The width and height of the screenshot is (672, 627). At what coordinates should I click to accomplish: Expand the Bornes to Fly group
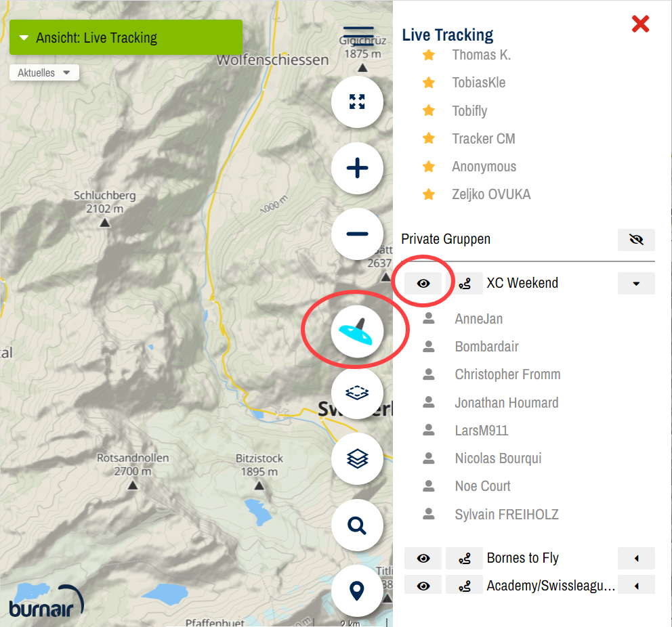pos(636,559)
